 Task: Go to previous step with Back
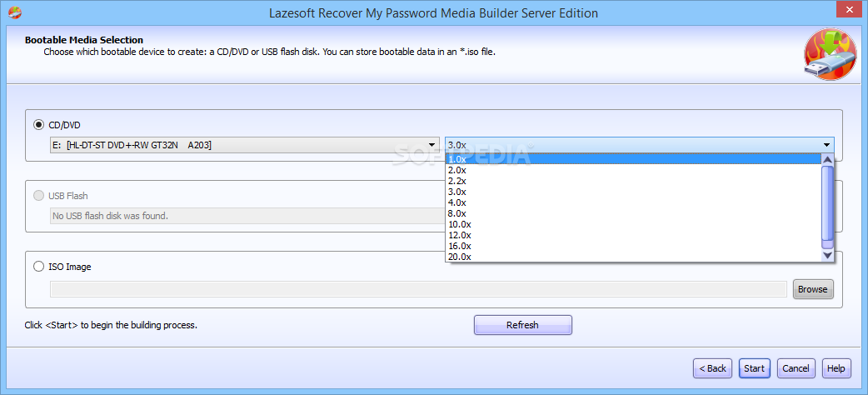tap(712, 368)
